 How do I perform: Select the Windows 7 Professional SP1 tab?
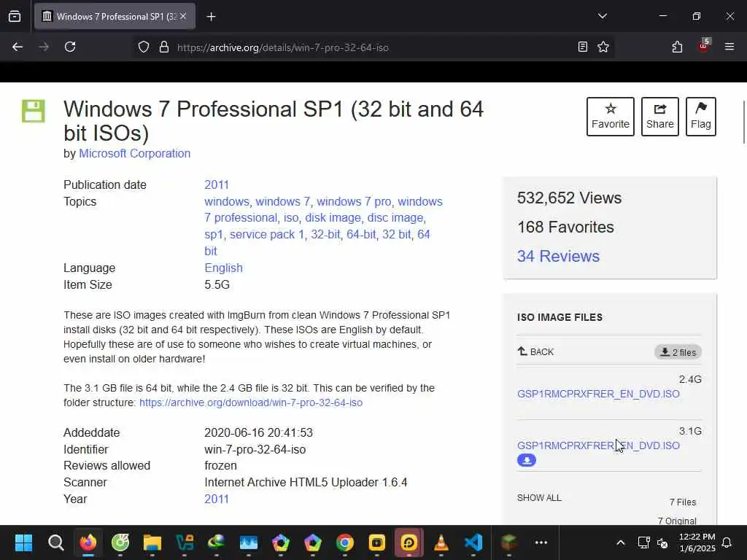115,16
